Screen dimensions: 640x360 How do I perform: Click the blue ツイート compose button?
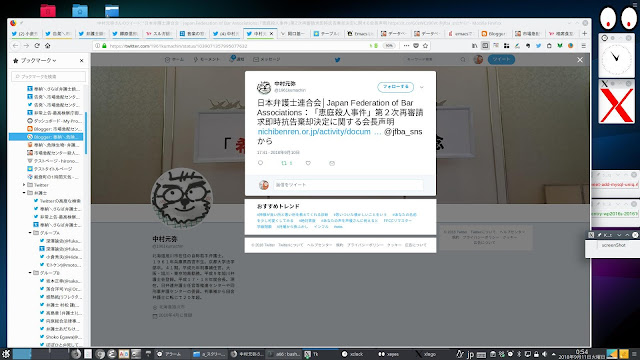(x=501, y=60)
